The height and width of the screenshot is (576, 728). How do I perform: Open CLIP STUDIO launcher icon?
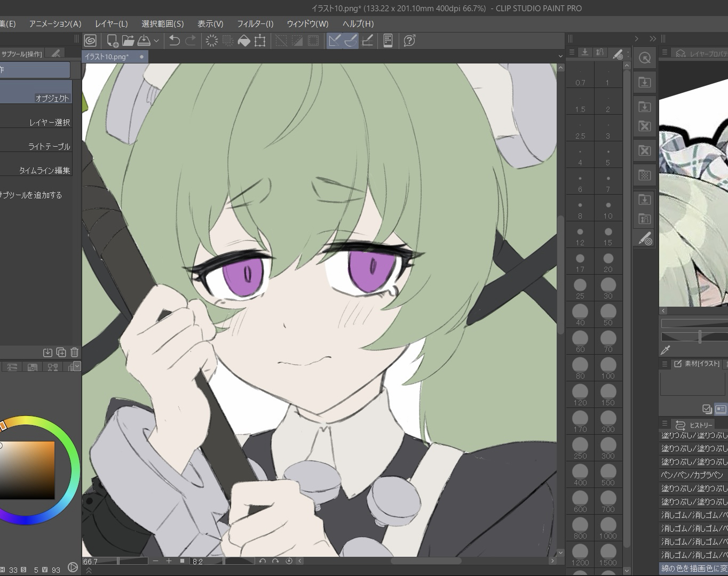click(x=90, y=41)
